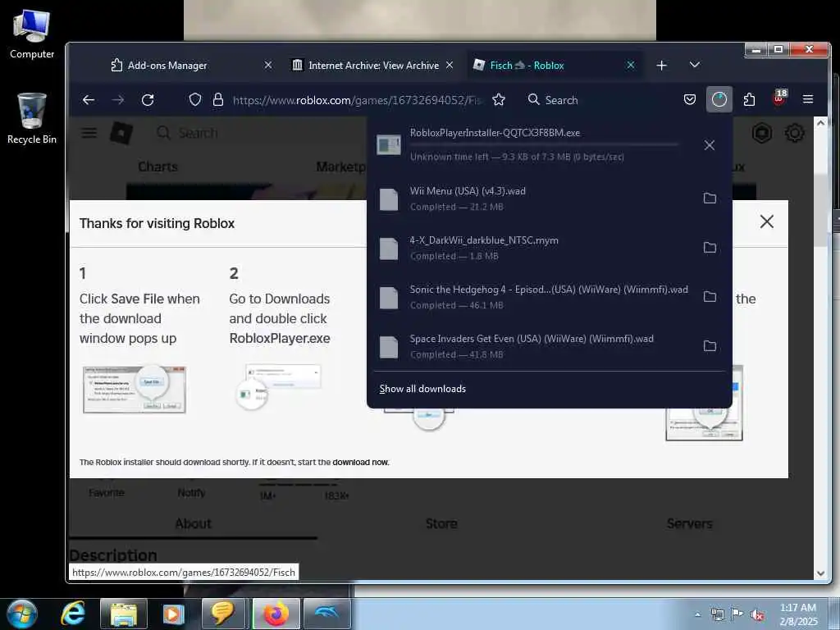The width and height of the screenshot is (840, 630).
Task: Close the Thanks for visiting Roblox dialog
Action: tap(767, 221)
